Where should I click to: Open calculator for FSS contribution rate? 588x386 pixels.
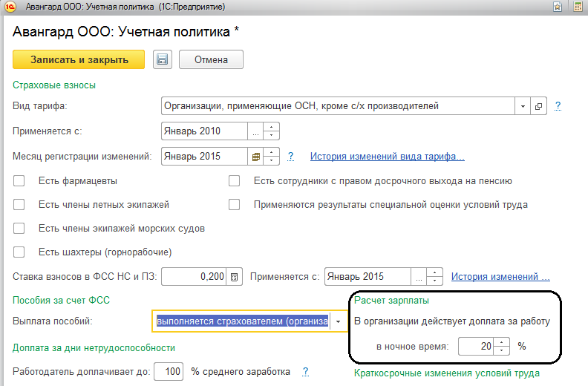click(x=234, y=277)
